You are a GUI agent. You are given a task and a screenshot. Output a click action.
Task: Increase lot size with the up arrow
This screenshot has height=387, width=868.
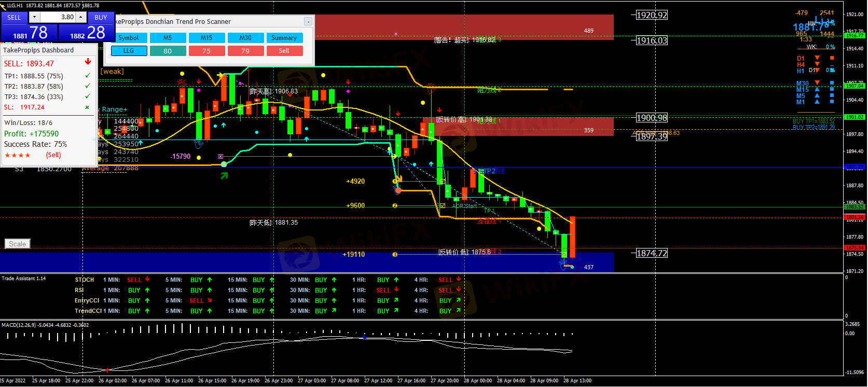click(81, 17)
